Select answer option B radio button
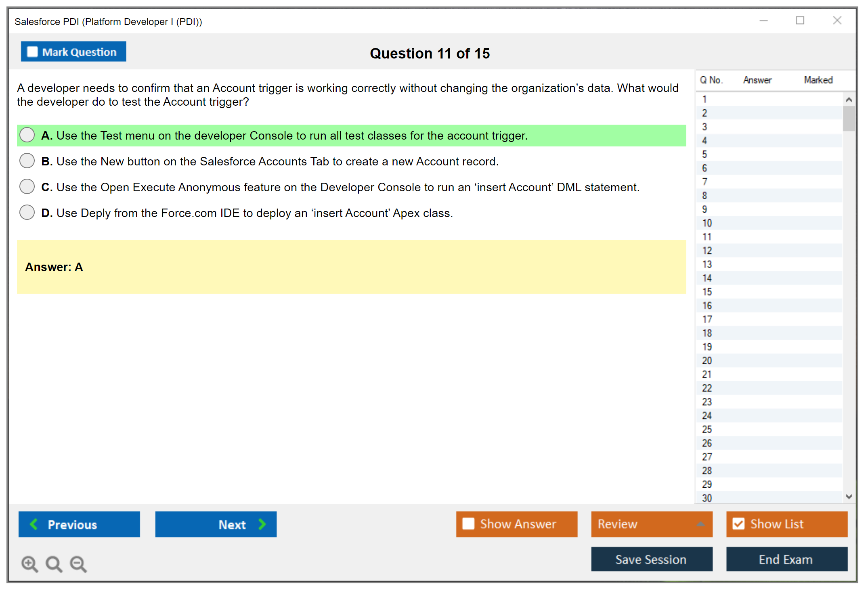 pyautogui.click(x=27, y=161)
